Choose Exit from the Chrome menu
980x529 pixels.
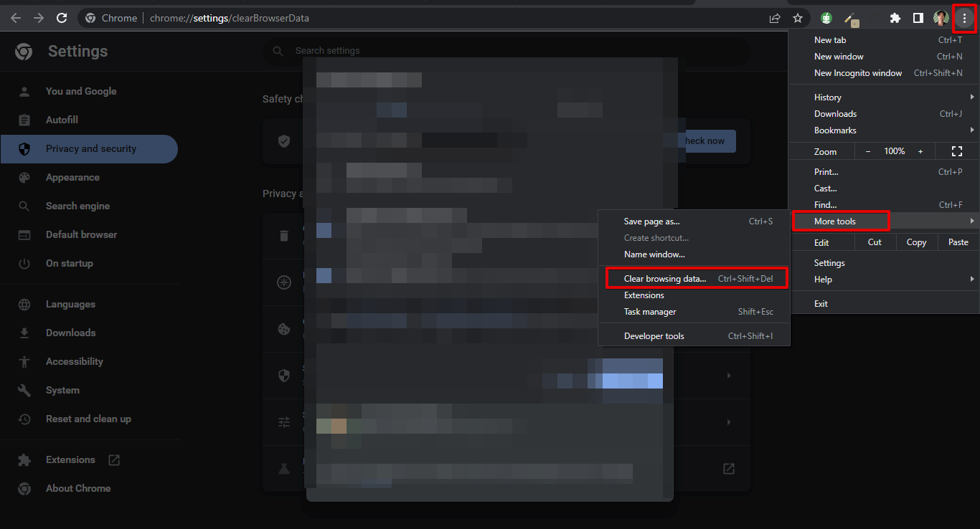click(x=885, y=304)
